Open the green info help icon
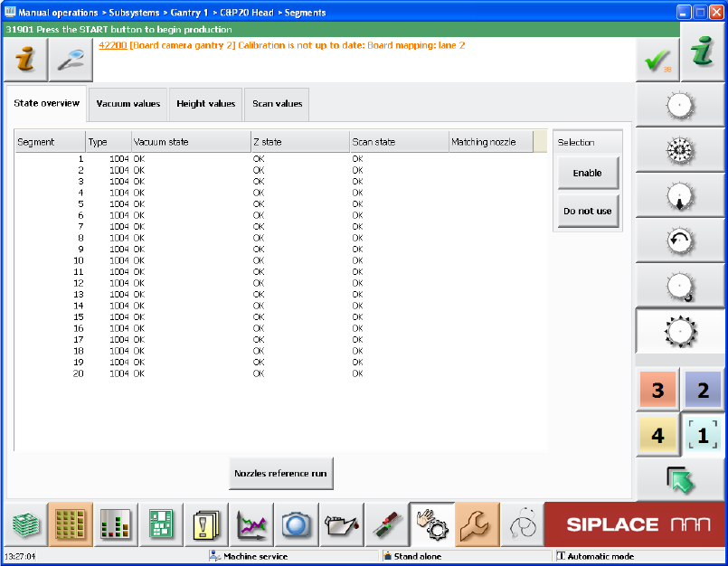The height and width of the screenshot is (566, 728). click(x=702, y=52)
